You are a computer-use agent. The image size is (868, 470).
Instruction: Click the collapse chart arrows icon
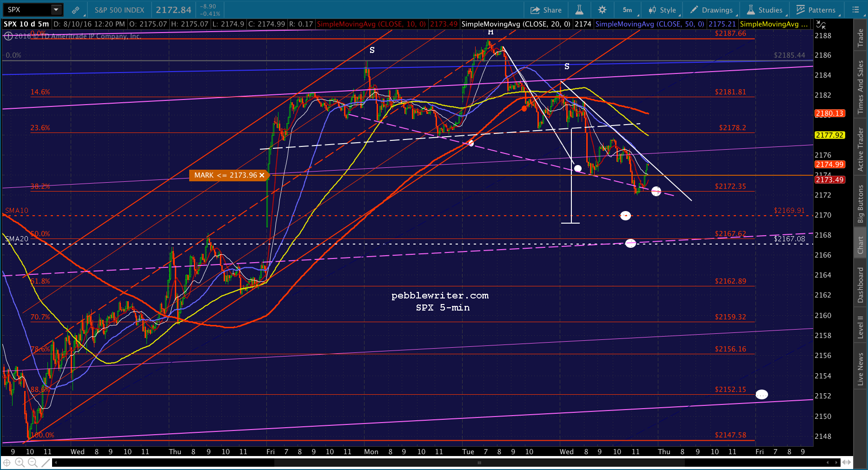click(x=821, y=25)
